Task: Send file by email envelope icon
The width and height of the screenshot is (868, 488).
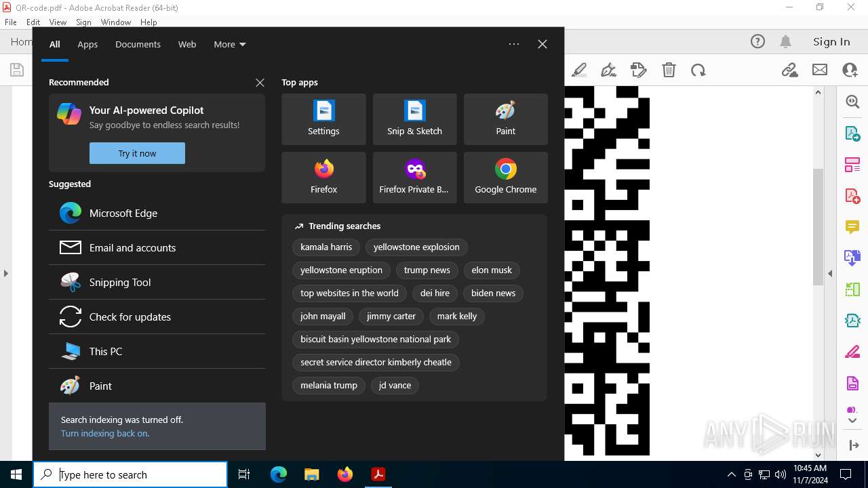Action: (x=820, y=70)
